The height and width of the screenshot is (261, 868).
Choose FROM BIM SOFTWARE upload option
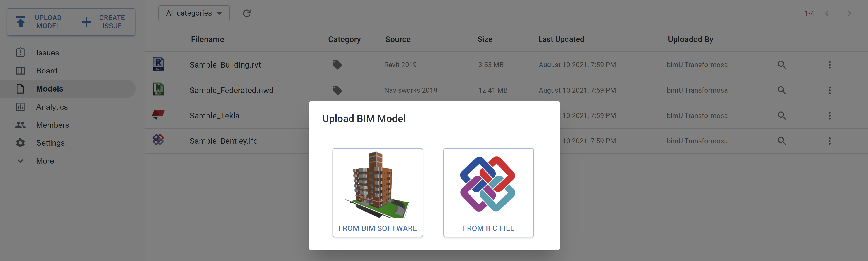click(378, 193)
